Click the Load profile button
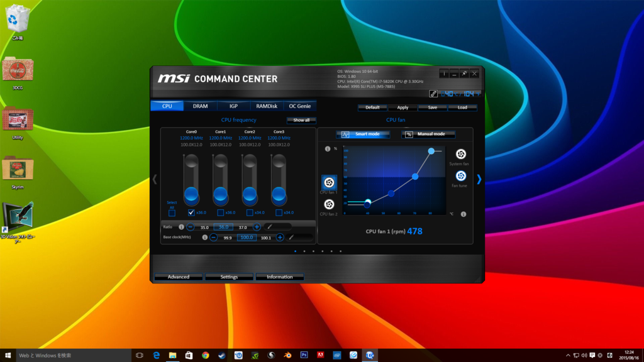Screen dimensions: 644x362 [x=462, y=107]
